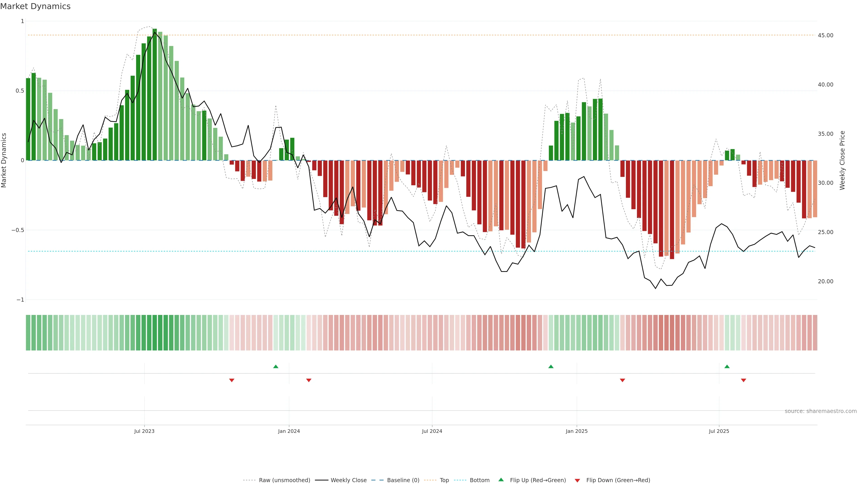The width and height of the screenshot is (868, 488).
Task: Click the red flip-down triangle after Jan 2025
Action: point(622,380)
